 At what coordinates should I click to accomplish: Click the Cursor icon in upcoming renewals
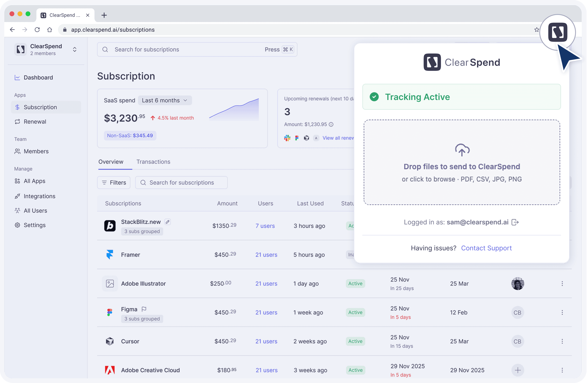pos(306,138)
